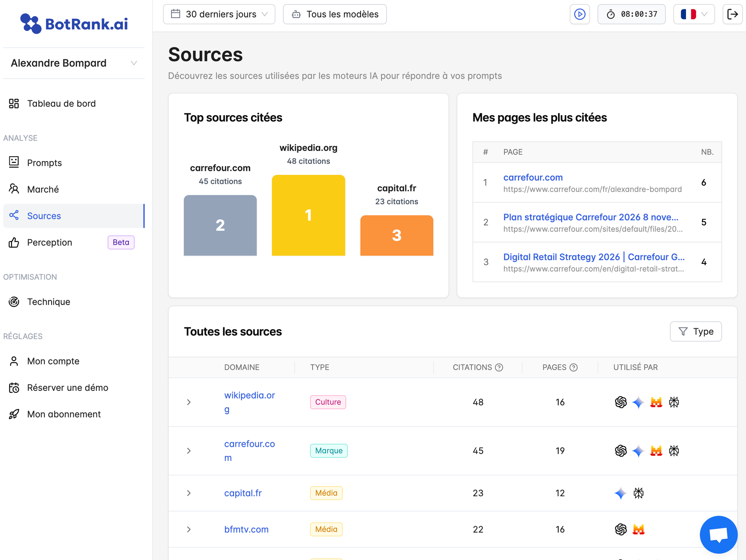Click the CITATIONS help question mark icon
Screen dimensions: 746x560
point(499,367)
